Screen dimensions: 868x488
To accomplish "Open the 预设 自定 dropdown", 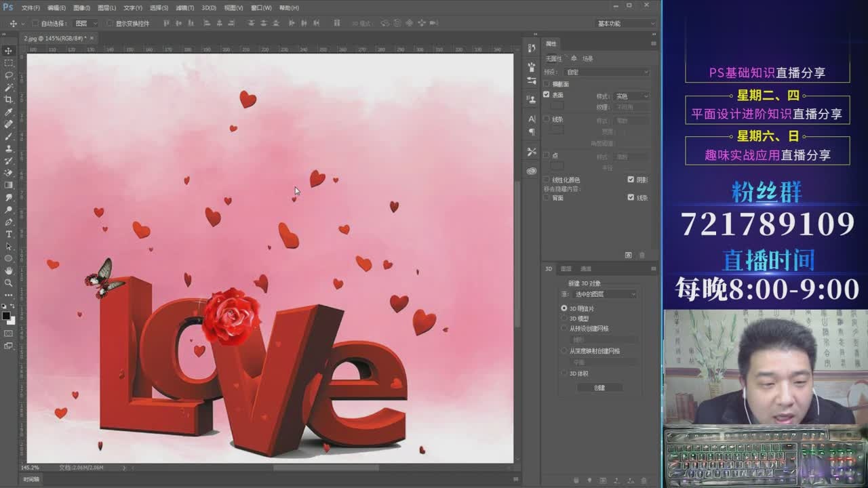I will click(x=606, y=72).
